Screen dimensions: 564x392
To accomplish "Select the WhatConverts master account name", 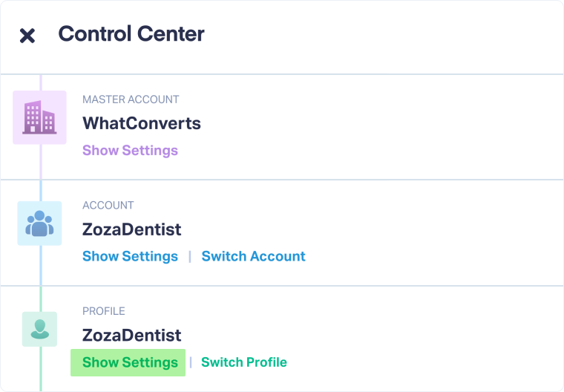I will tap(141, 123).
